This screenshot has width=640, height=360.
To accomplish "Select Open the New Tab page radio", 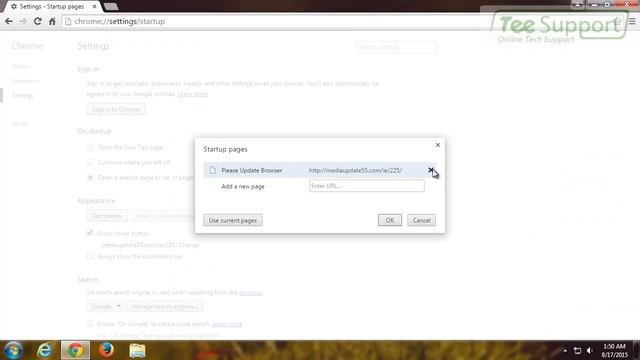I will pyautogui.click(x=90, y=147).
